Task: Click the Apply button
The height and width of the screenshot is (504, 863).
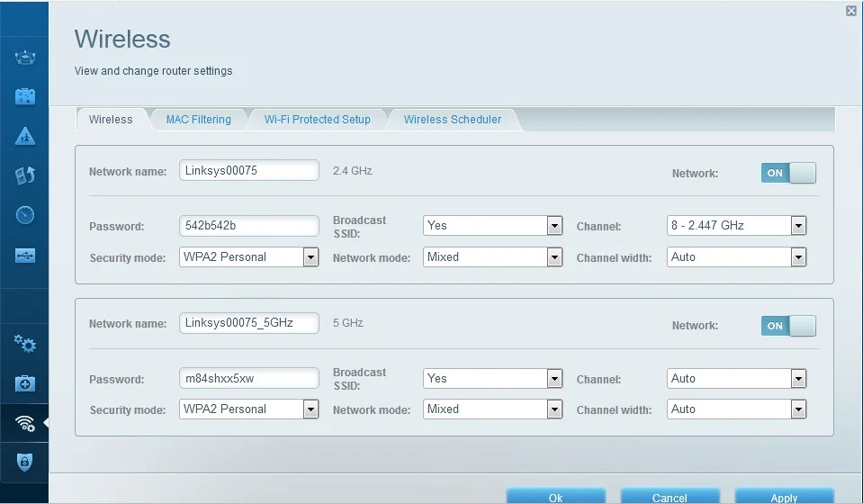Action: (784, 496)
